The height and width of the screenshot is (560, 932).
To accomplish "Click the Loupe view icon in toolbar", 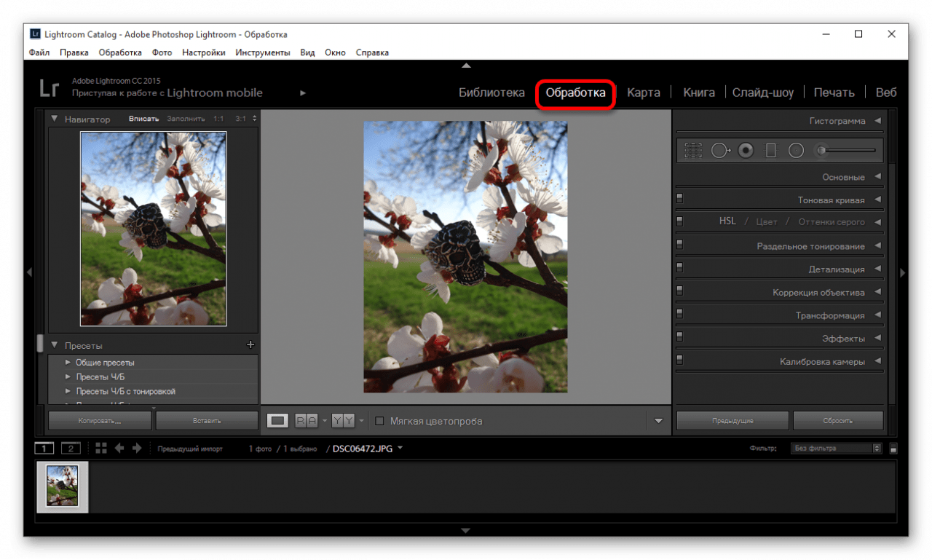I will [278, 420].
